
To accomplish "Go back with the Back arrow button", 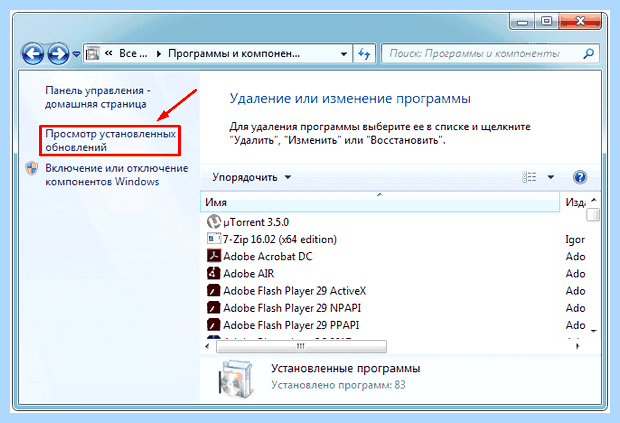I will click(x=32, y=53).
